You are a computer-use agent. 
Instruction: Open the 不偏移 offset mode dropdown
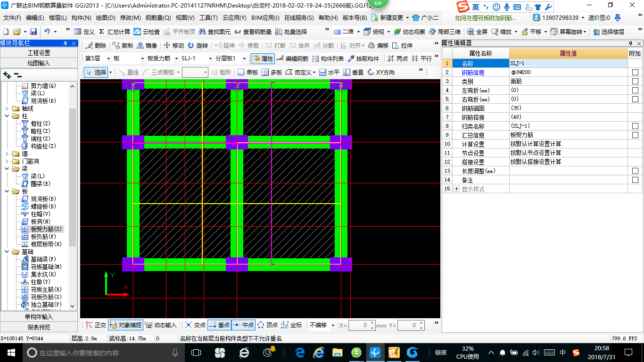(333, 325)
